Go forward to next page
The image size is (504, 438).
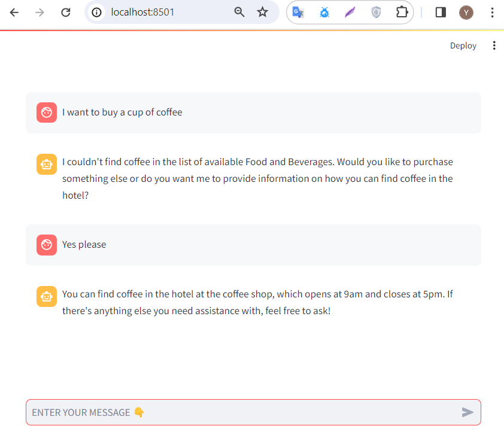pyautogui.click(x=40, y=12)
